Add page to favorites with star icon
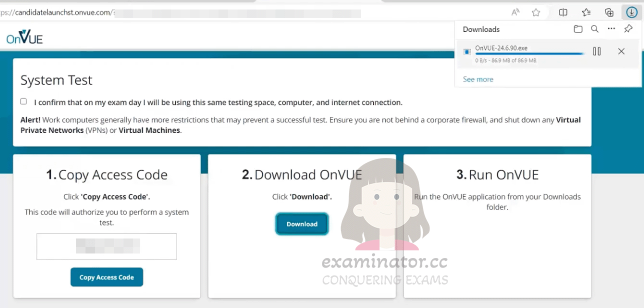The image size is (644, 308). point(536,12)
